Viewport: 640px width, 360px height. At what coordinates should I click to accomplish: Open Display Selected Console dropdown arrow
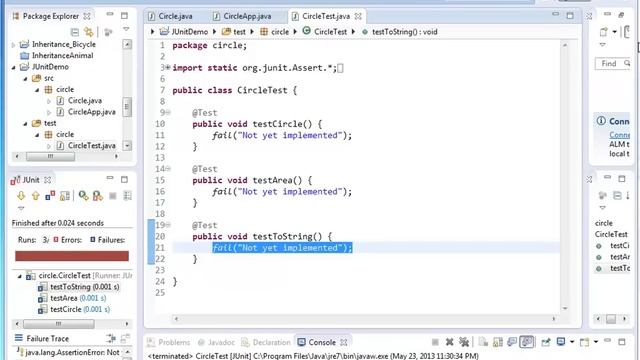[x=572, y=342]
